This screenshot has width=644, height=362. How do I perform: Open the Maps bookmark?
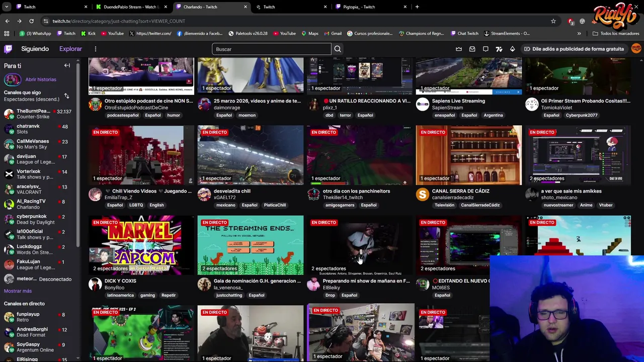coord(310,34)
